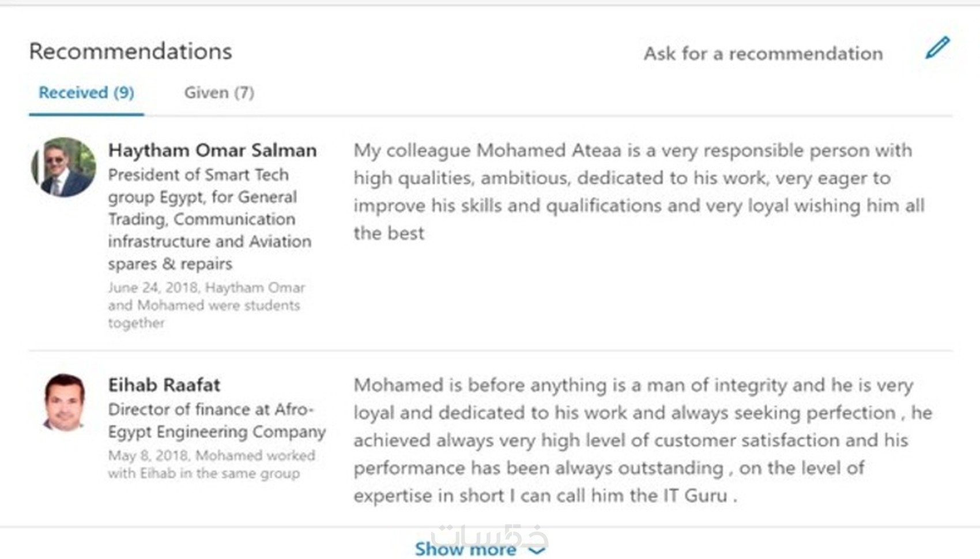980x559 pixels.
Task: Open Haytham Omar Salman's profile photo
Action: coord(63,167)
